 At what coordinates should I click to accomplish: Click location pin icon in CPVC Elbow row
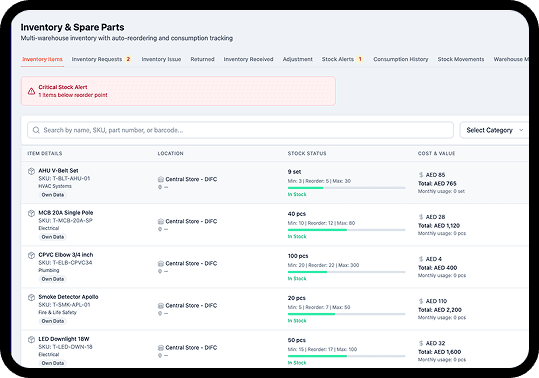[x=160, y=271]
